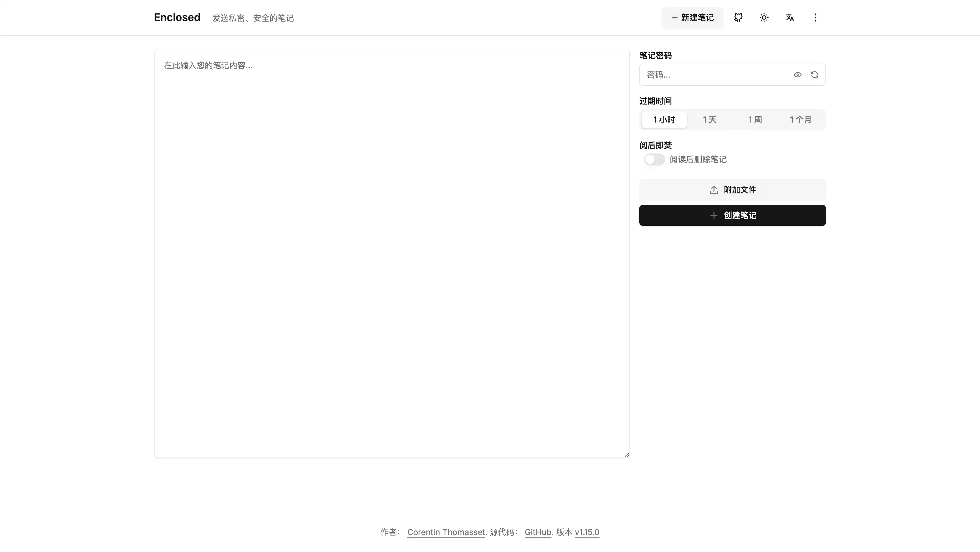
Task: Select the 1 小时 expiration option
Action: pos(664,120)
